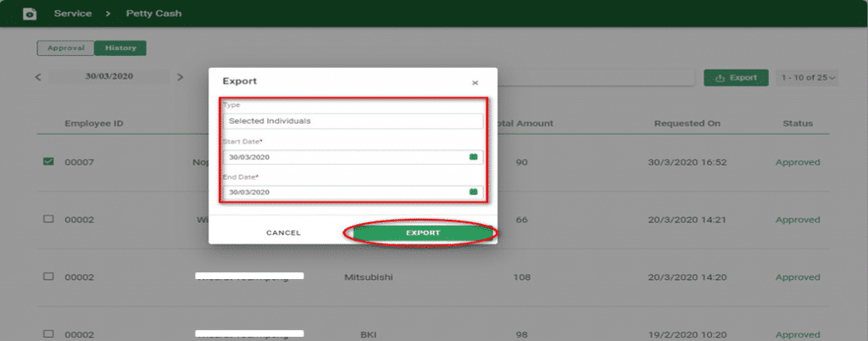Go to next date with right arrow
The width and height of the screenshot is (868, 341).
pos(180,77)
